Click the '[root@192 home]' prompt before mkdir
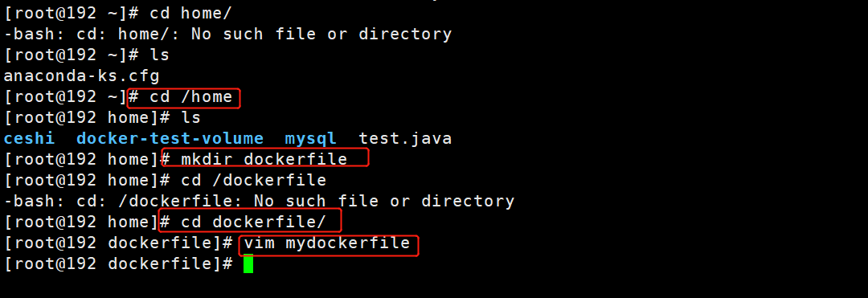This screenshot has height=298, width=868. pyautogui.click(x=81, y=159)
